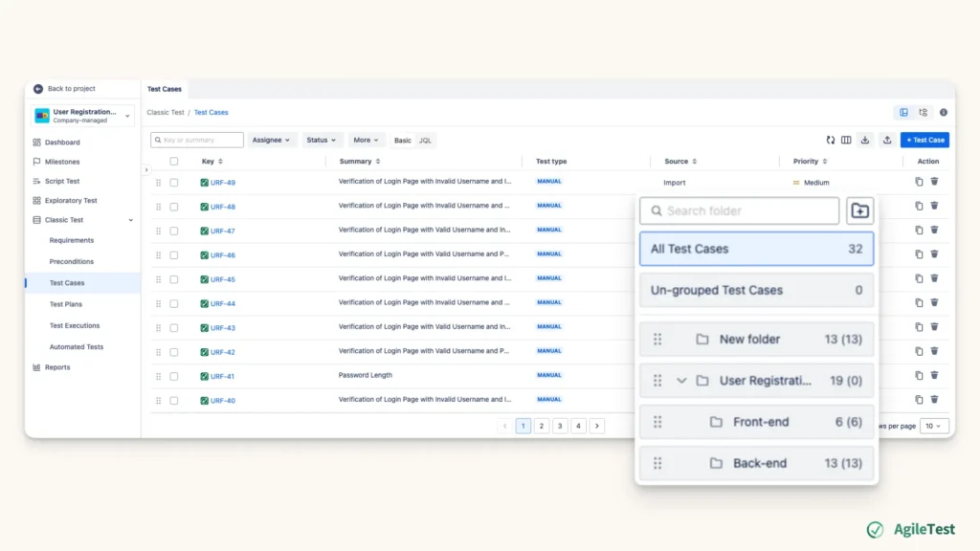Switch to Basic search mode
Screen dimensions: 980x551
[403, 141]
